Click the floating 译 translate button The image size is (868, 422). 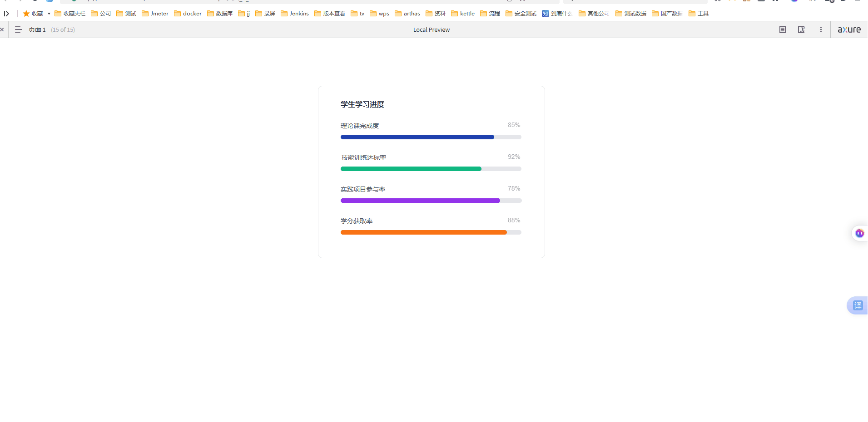[x=858, y=305]
